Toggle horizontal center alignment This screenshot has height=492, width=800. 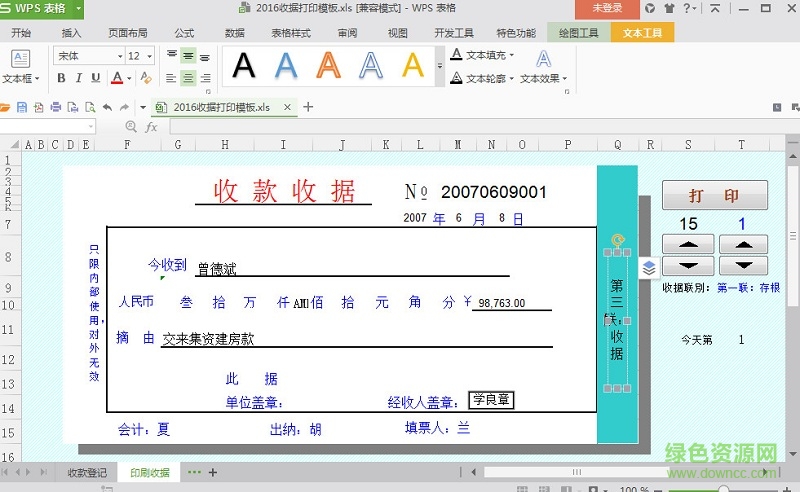click(x=188, y=78)
